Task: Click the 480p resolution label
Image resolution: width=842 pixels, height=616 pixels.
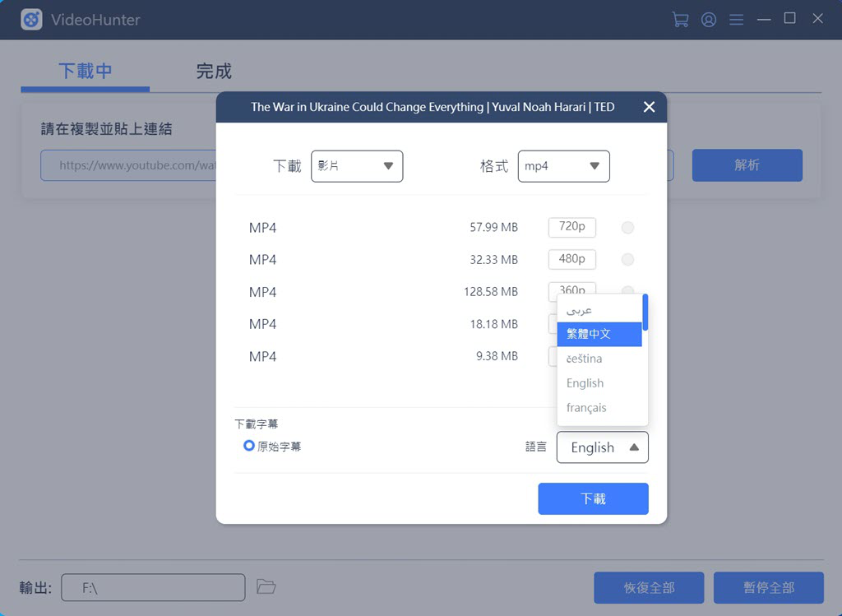Action: coord(572,259)
